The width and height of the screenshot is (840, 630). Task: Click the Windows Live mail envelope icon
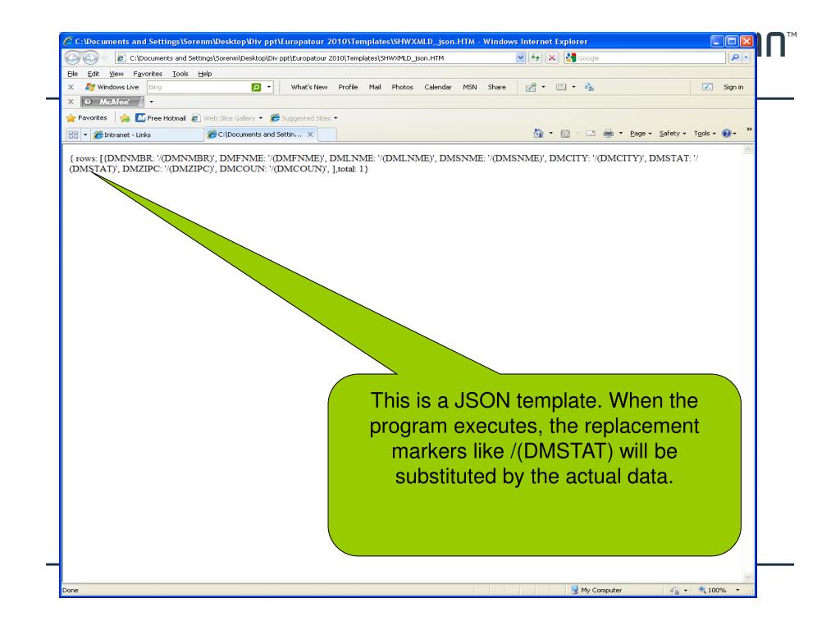coord(561,87)
